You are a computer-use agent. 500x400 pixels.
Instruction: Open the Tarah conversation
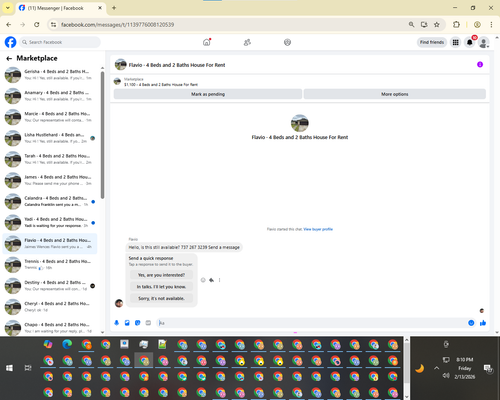(x=50, y=159)
